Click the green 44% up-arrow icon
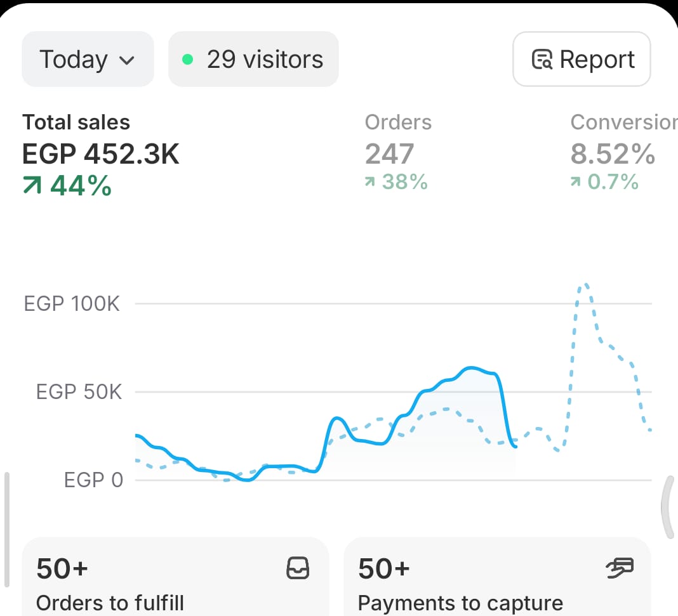 click(x=32, y=186)
